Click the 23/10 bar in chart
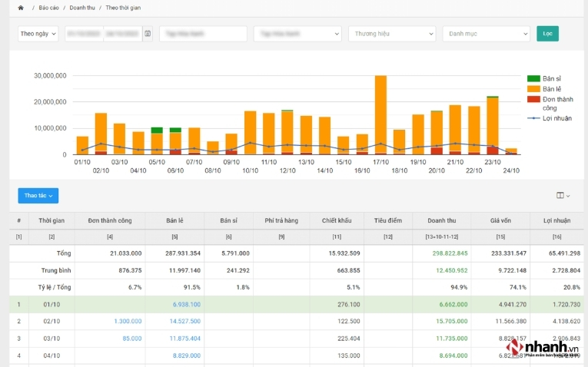The height and width of the screenshot is (367, 588). coord(493,125)
